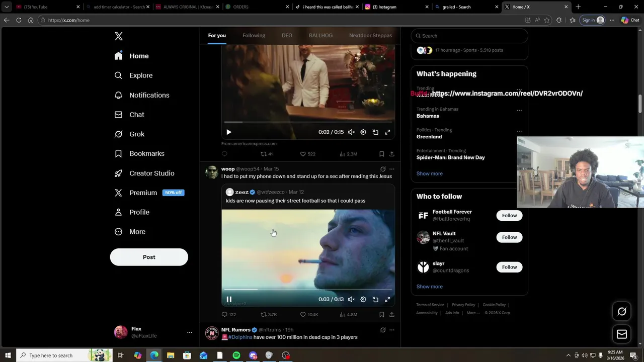Screen dimensions: 644x362
Task: Open Notifications bell
Action: coord(142,95)
